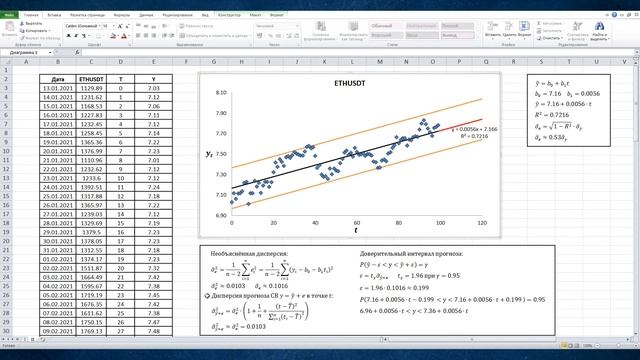640x360 pixels.
Task: Select cell containing 13.01.2021
Action: tap(58, 88)
